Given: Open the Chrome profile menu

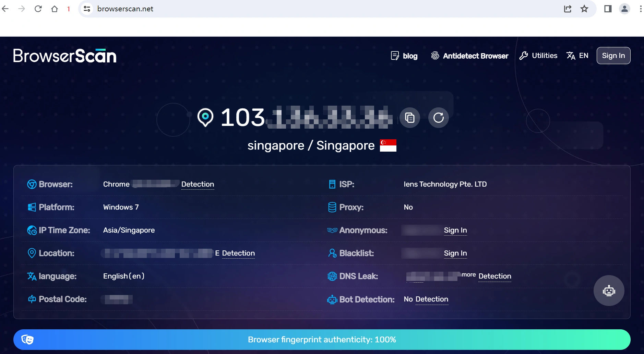Looking at the screenshot, I should [624, 9].
